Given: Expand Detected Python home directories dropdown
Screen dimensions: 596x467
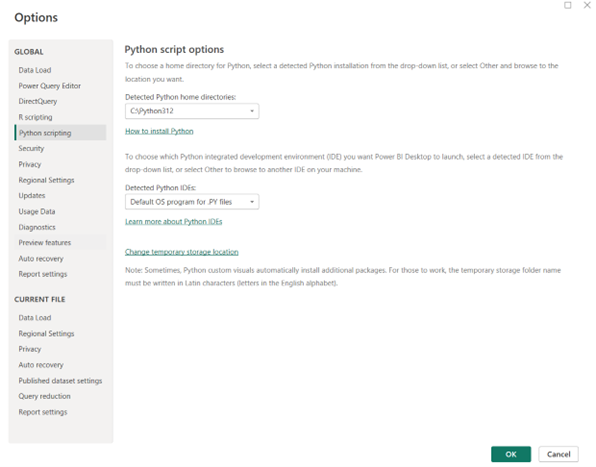Looking at the screenshot, I should 192,111.
